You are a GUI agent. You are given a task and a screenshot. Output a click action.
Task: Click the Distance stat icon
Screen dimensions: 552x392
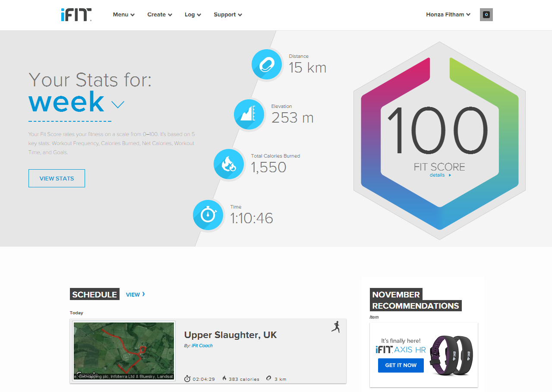[266, 64]
